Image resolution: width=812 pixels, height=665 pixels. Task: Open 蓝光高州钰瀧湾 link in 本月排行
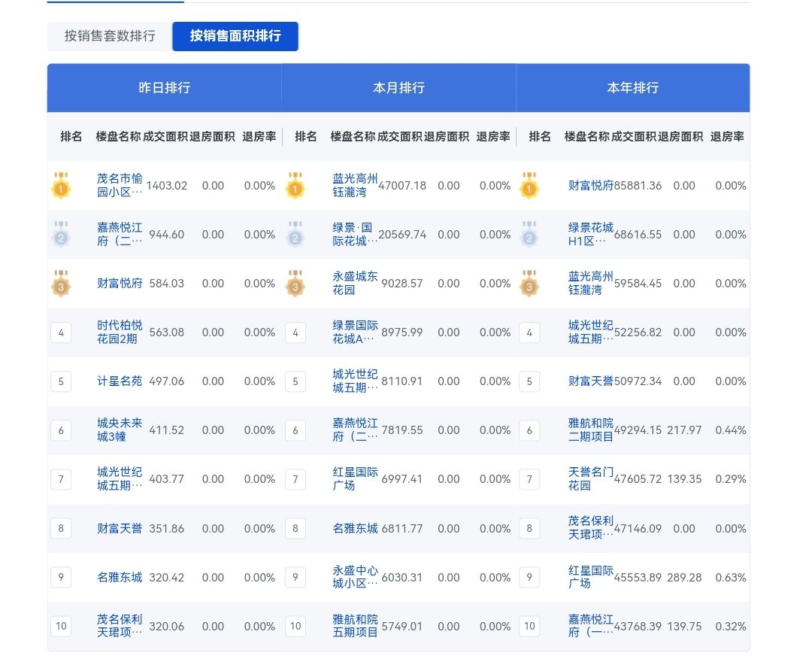(x=355, y=186)
